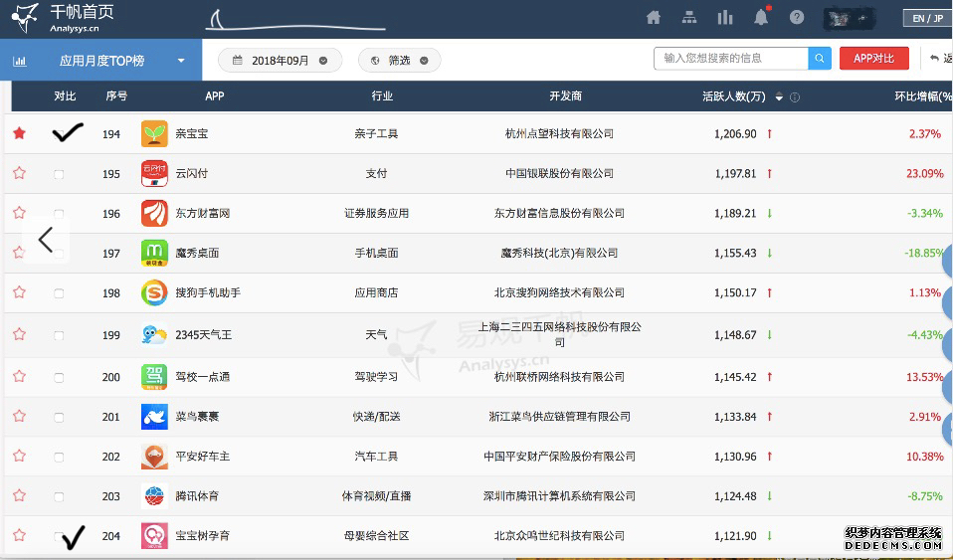Screen dimensions: 953x560
Task: Open the sitemap hierarchy icon
Action: point(689,18)
